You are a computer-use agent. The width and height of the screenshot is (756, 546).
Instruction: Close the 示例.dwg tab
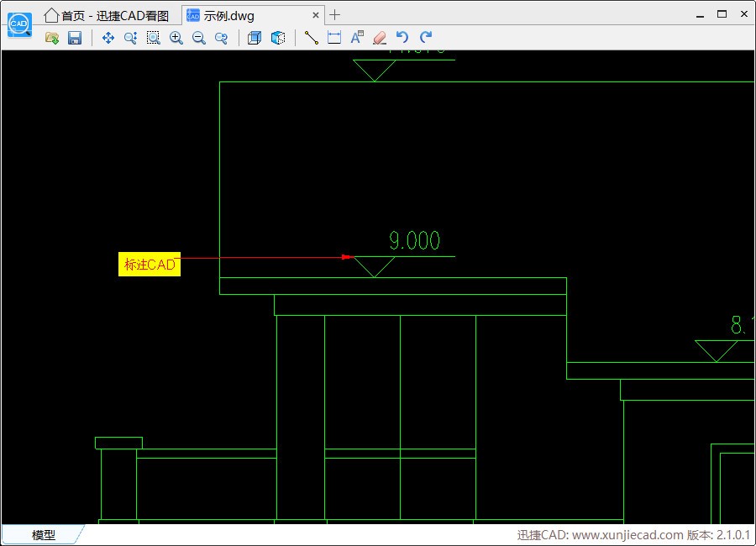pos(316,15)
